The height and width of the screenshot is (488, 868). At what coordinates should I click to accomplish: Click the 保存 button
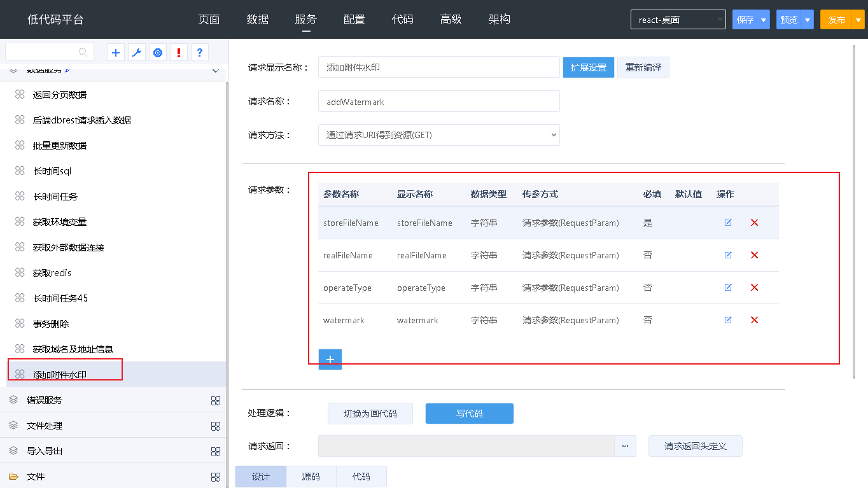[745, 20]
